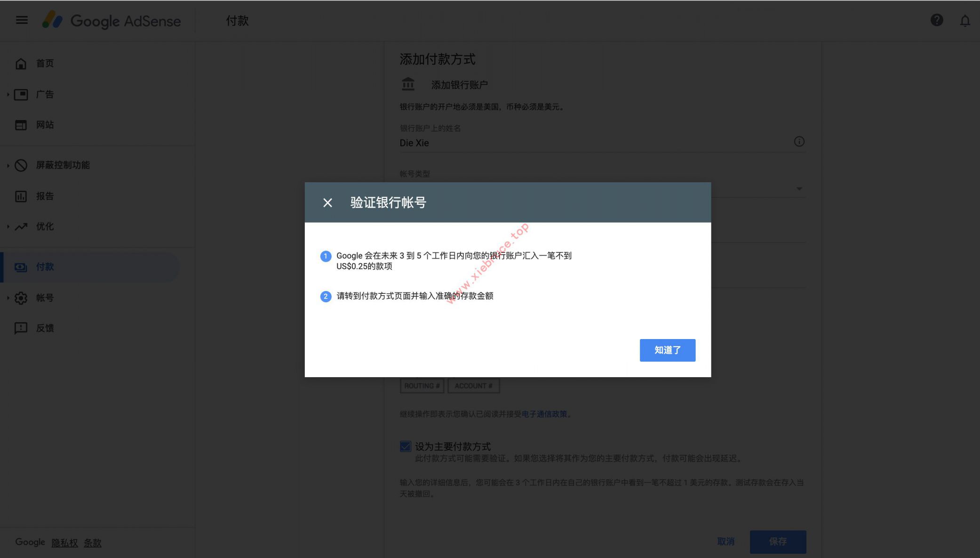
Task: Open 报告 in the sidebar
Action: click(45, 196)
